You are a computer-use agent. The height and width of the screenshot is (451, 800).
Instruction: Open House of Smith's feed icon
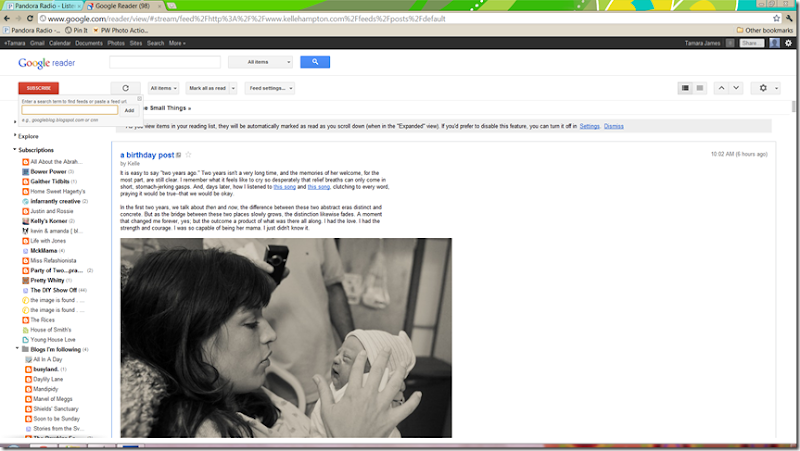[26, 330]
